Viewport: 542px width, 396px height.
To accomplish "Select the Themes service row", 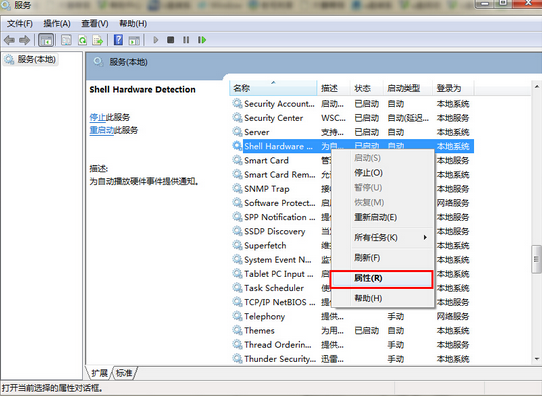I will 352,330.
